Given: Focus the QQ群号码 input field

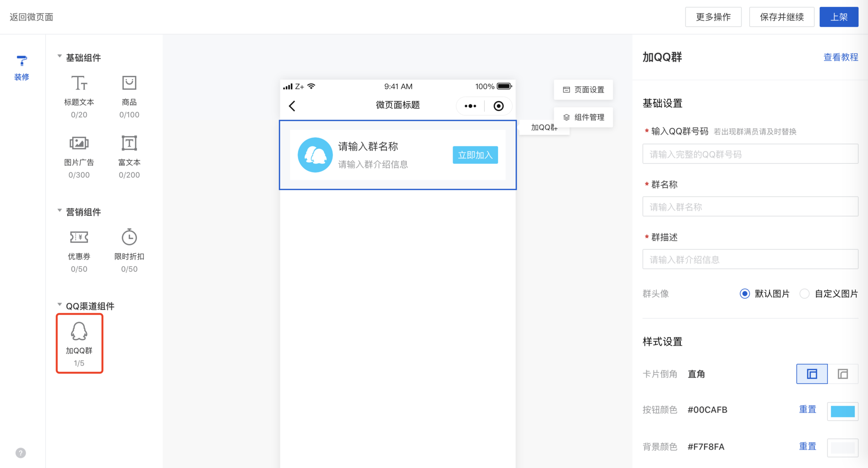Looking at the screenshot, I should tap(750, 154).
